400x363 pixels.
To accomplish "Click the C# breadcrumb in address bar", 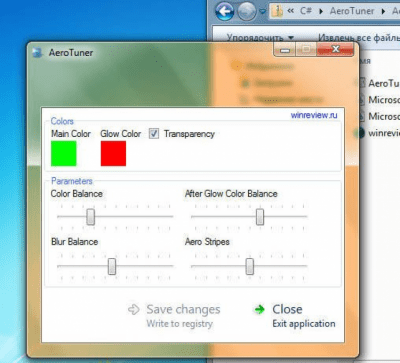I will coord(306,11).
